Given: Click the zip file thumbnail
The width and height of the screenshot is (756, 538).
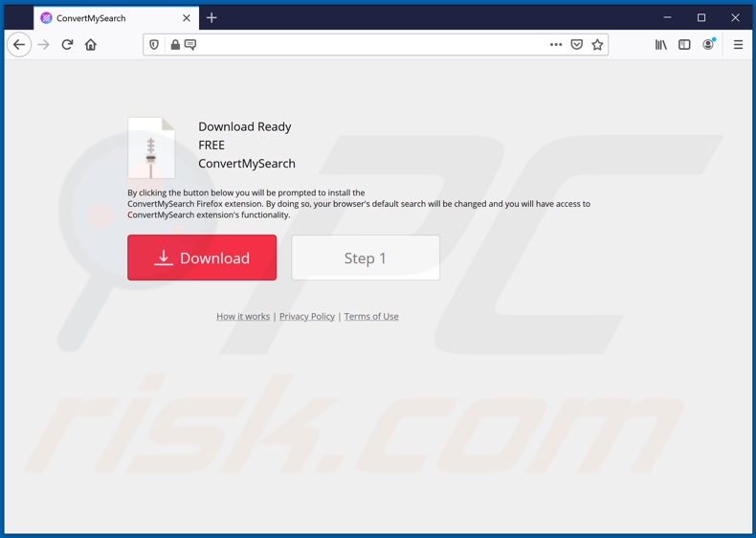Looking at the screenshot, I should pos(151,147).
